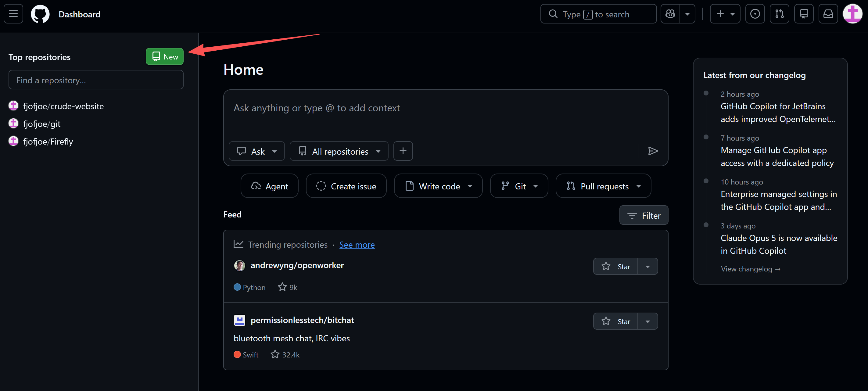Click the Swift language label

(x=250, y=355)
